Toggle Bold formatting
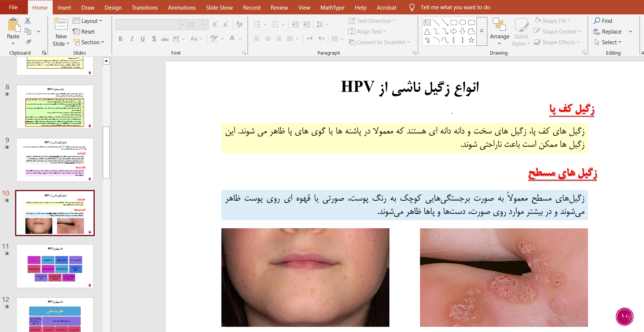Image resolution: width=644 pixels, height=332 pixels. (120, 39)
